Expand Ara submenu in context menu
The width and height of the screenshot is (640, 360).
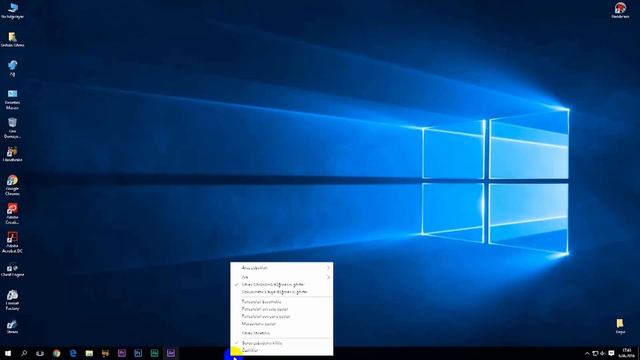[x=282, y=277]
